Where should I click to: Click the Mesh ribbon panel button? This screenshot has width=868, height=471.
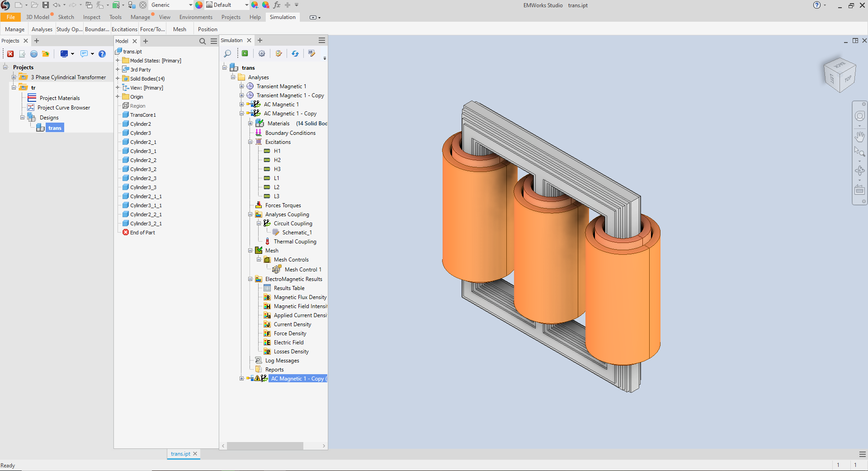(179, 29)
